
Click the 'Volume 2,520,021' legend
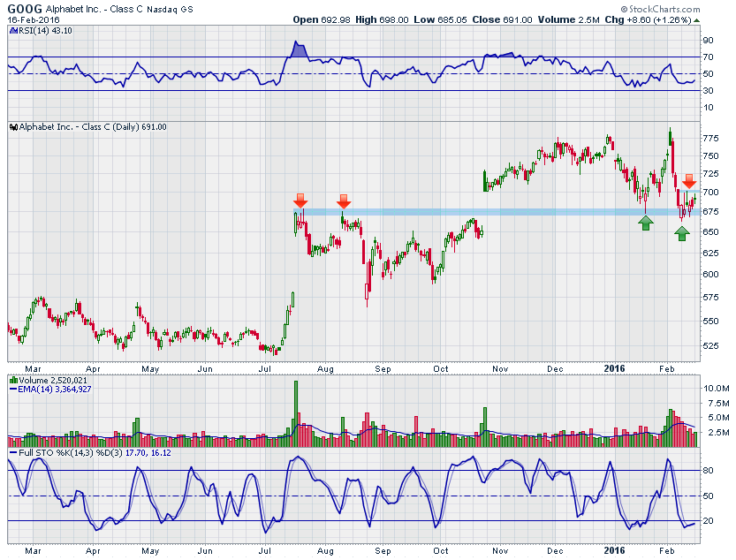(53, 380)
